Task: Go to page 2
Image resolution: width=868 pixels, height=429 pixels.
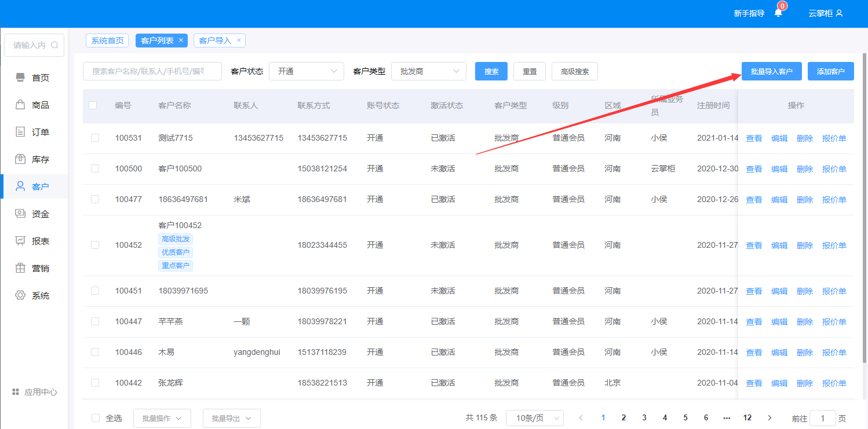Action: (x=624, y=418)
